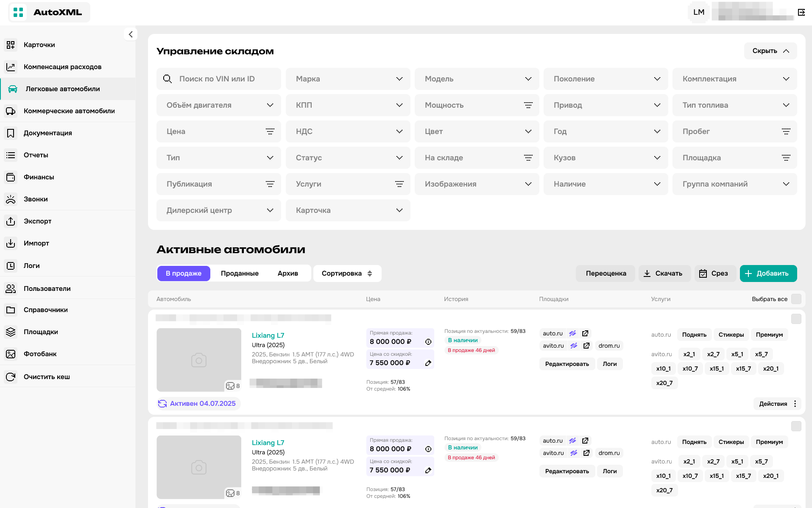The height and width of the screenshot is (508, 812).
Task: Click the logout icon in the top right
Action: pos(801,12)
